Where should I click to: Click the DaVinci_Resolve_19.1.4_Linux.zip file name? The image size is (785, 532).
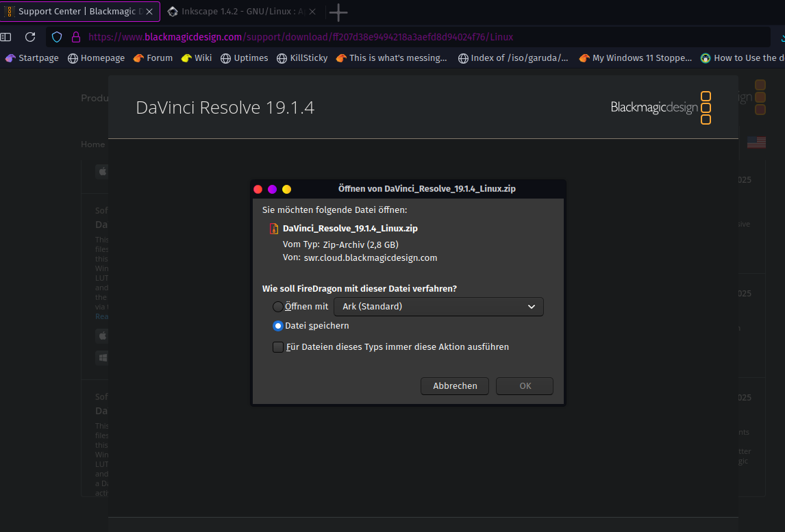click(x=350, y=228)
